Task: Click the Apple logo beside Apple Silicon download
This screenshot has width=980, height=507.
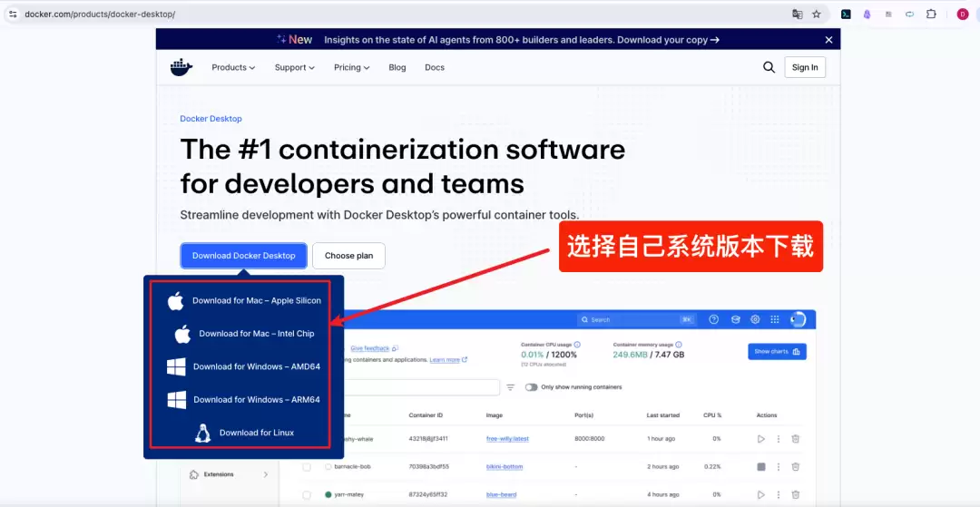Action: (176, 300)
